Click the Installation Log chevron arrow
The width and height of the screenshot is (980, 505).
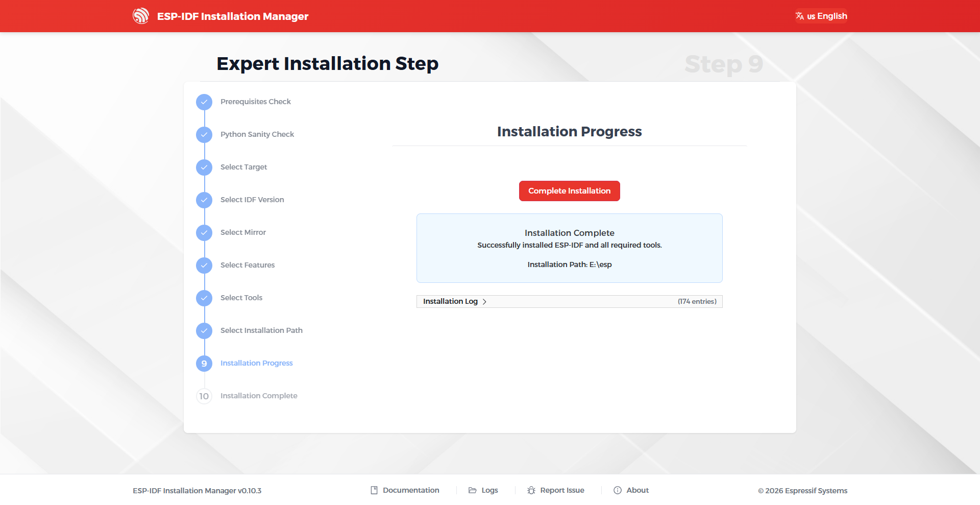coord(484,302)
